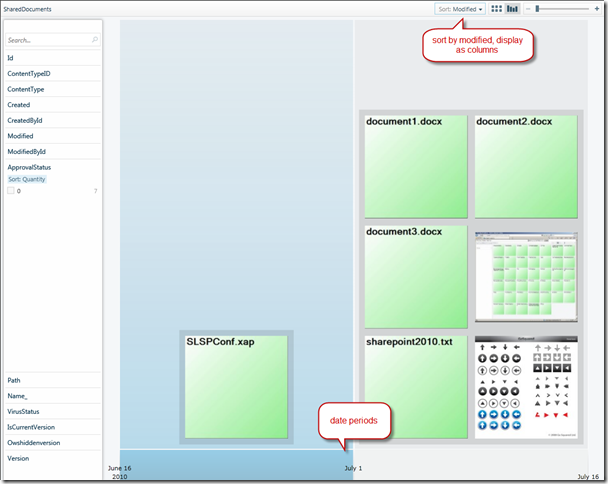
Task: Expand the ModifiedById filter category
Action: pos(26,151)
